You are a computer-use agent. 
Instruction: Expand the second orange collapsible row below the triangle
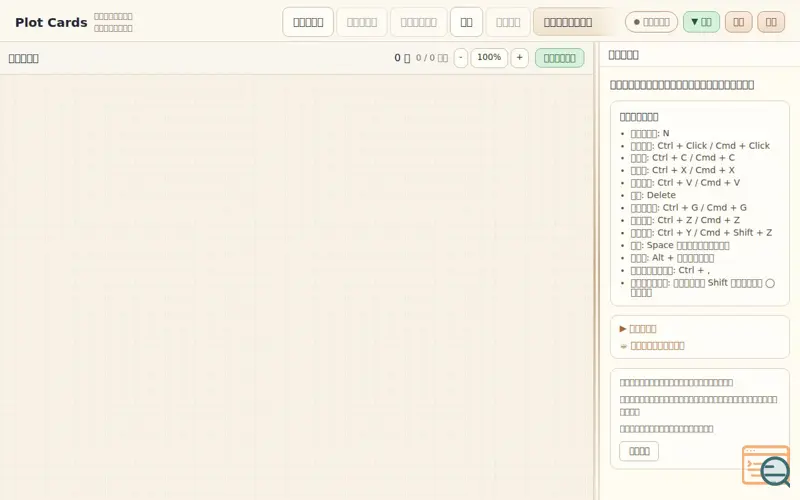click(652, 346)
